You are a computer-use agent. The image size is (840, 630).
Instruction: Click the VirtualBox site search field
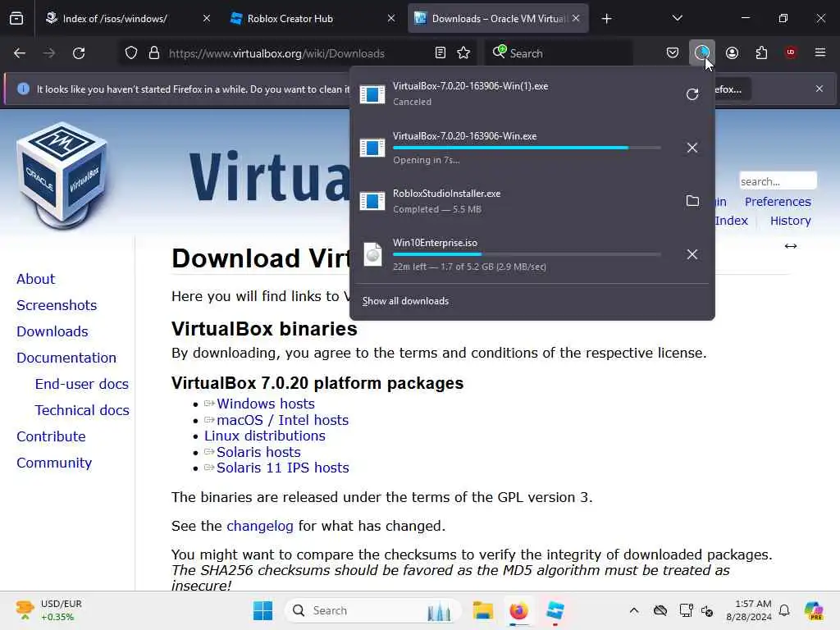tap(778, 181)
